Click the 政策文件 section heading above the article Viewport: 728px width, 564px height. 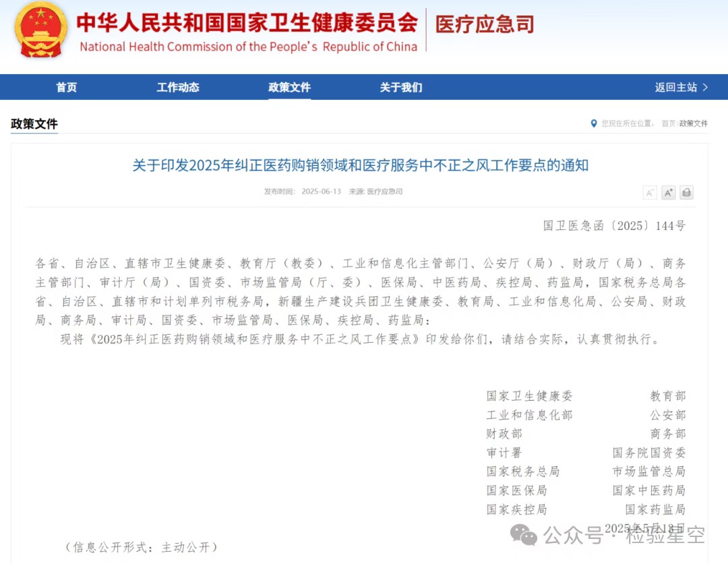(34, 124)
